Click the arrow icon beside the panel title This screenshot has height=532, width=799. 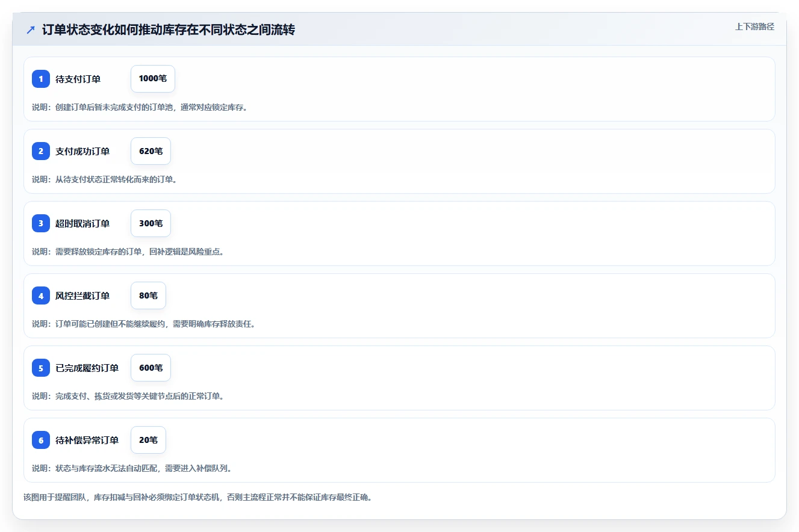pyautogui.click(x=31, y=30)
